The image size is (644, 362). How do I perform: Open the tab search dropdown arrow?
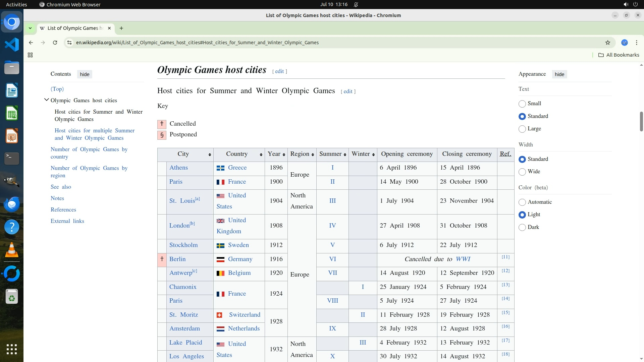click(x=30, y=28)
